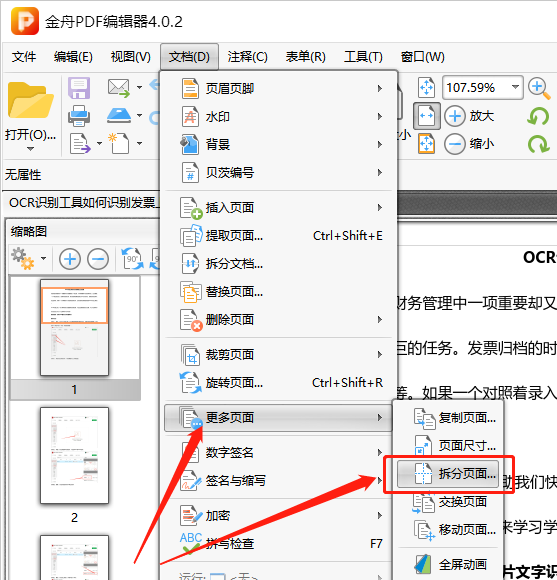
Task: Click the new document star icon
Action: 119,143
